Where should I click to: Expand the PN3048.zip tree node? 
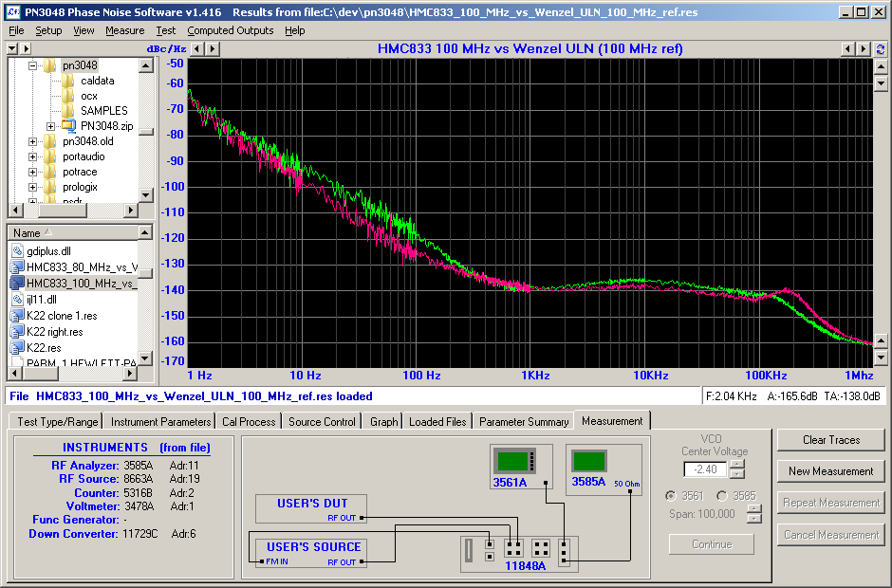click(x=50, y=126)
